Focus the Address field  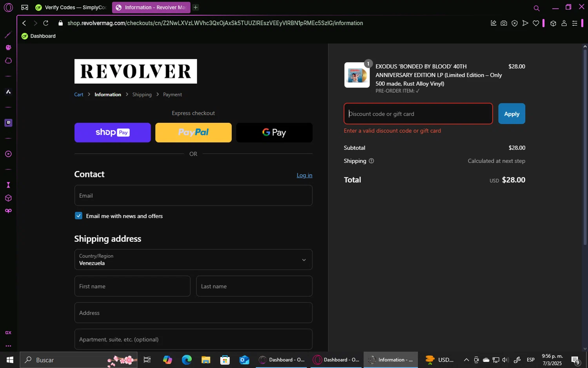(193, 313)
